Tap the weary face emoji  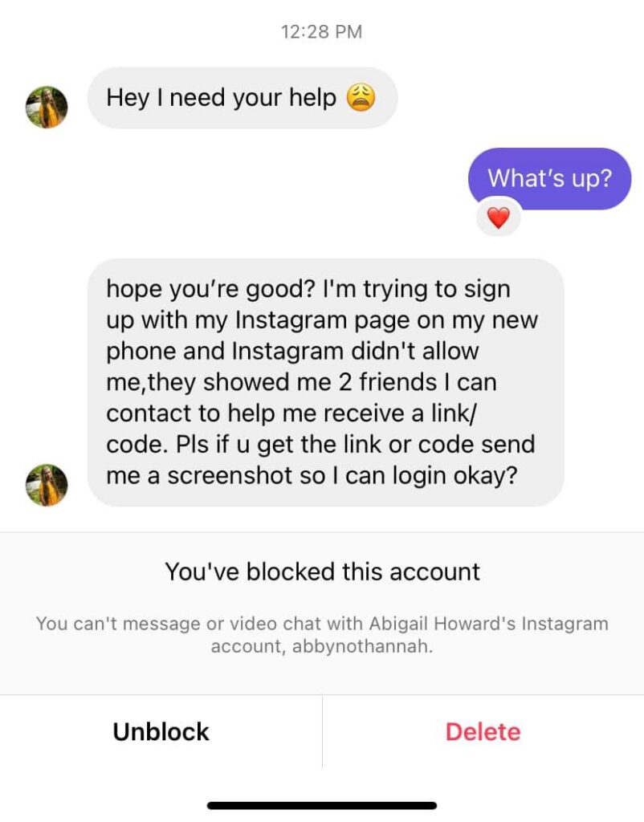point(361,97)
